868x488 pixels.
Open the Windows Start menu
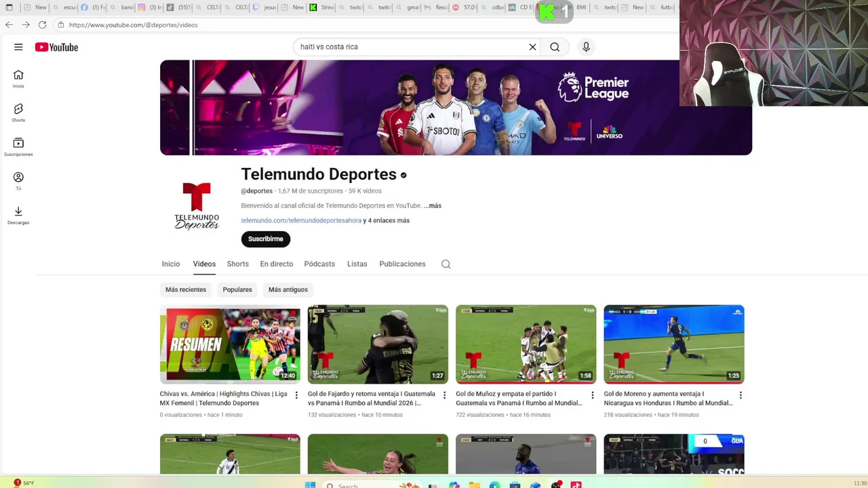coord(310,485)
